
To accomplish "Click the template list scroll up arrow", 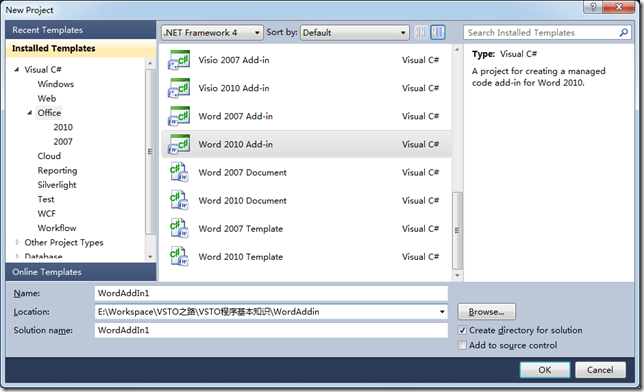I will coord(457,50).
